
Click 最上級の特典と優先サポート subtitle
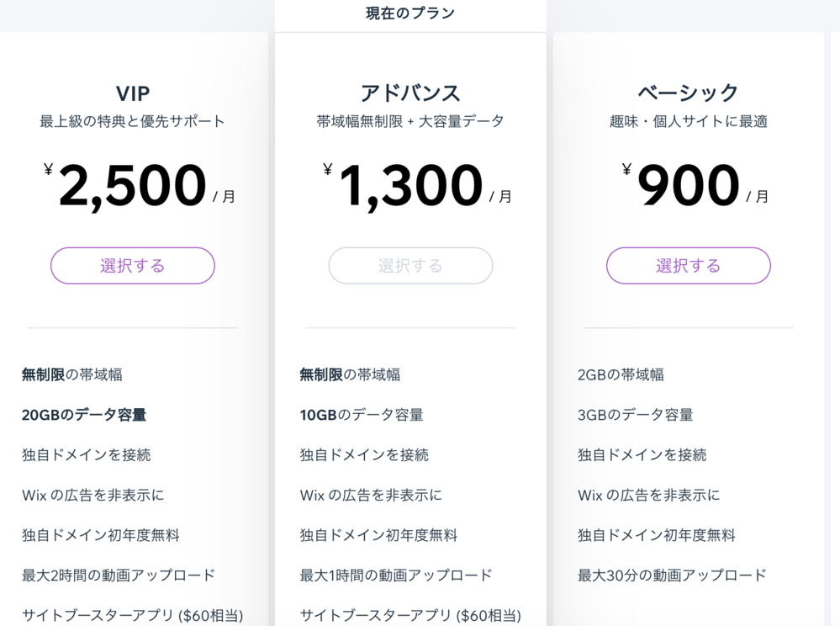pyautogui.click(x=132, y=121)
